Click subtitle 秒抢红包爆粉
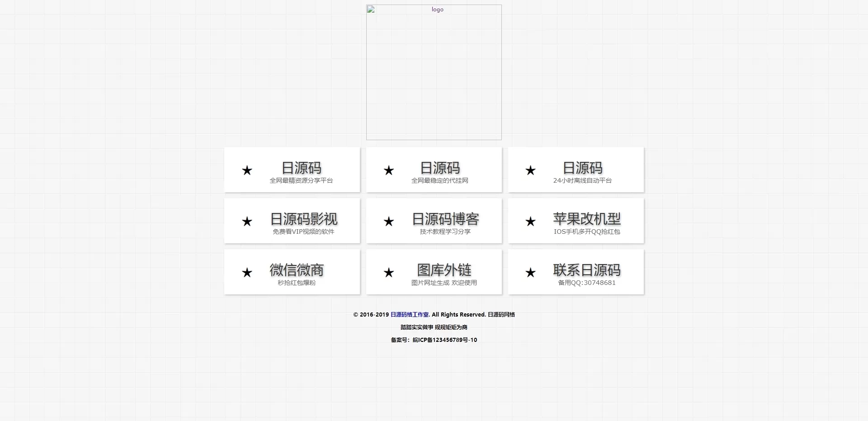Viewport: 868px width, 421px height. [297, 283]
